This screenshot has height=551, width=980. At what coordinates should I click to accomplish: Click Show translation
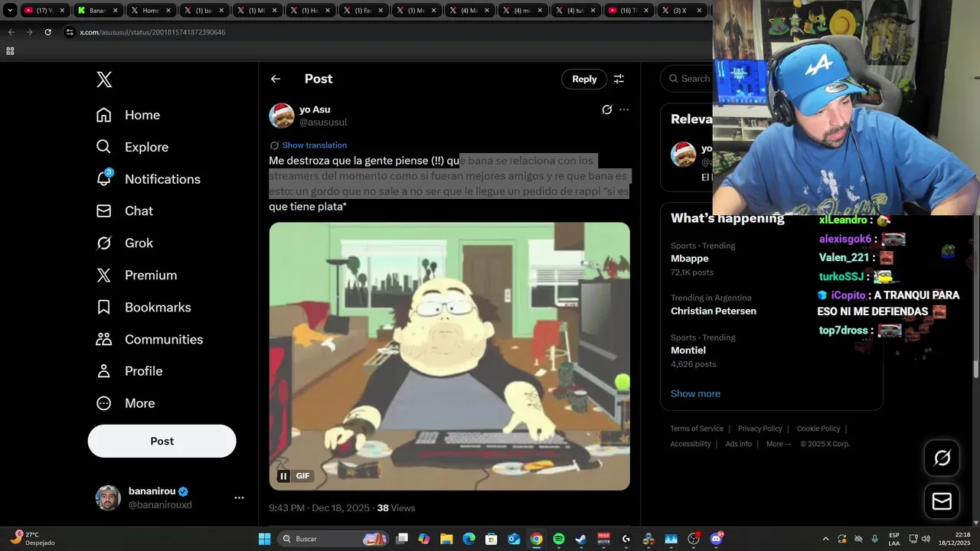(314, 145)
